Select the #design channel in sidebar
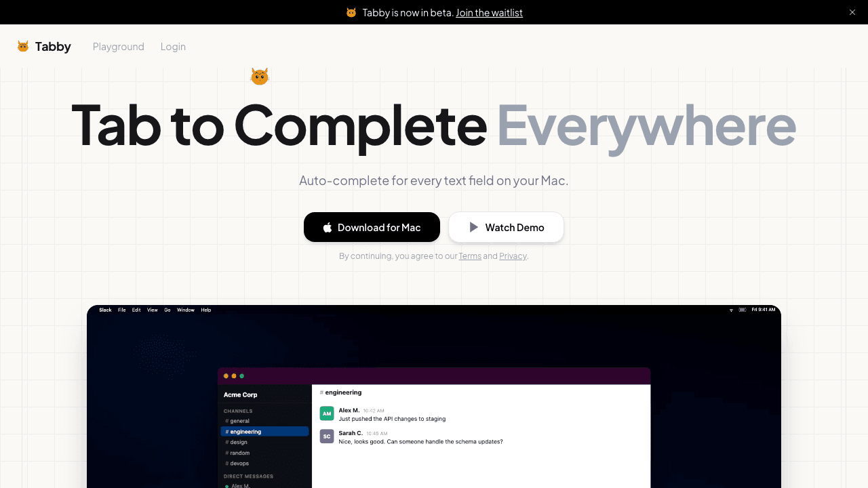This screenshot has width=868, height=488. point(238,442)
